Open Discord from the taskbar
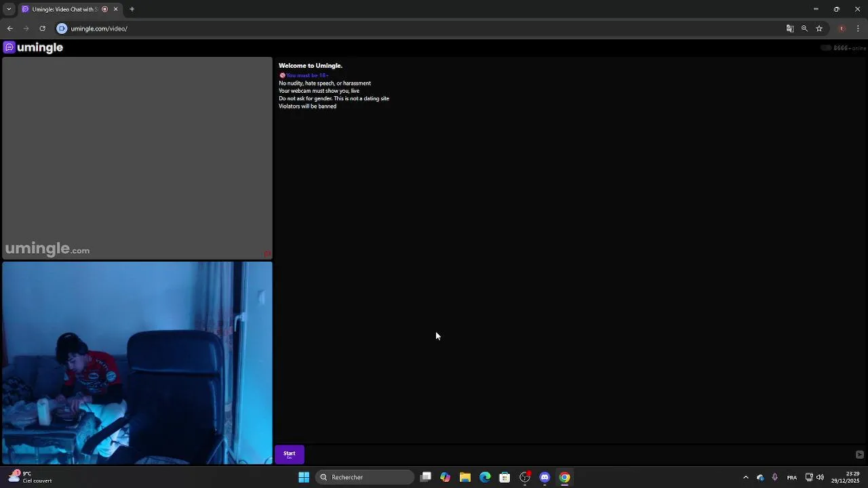The height and width of the screenshot is (488, 868). tap(545, 477)
